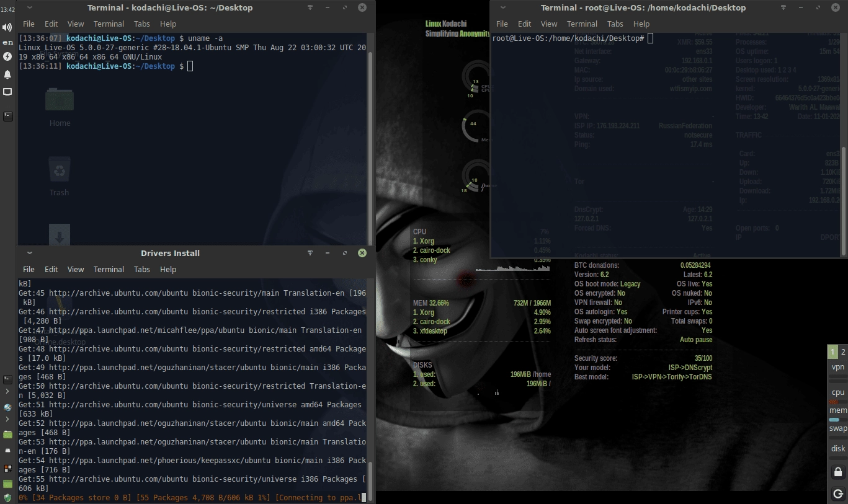This screenshot has width=848, height=504.
Task: Click the 13:42 clock in left panel
Action: 7,10
